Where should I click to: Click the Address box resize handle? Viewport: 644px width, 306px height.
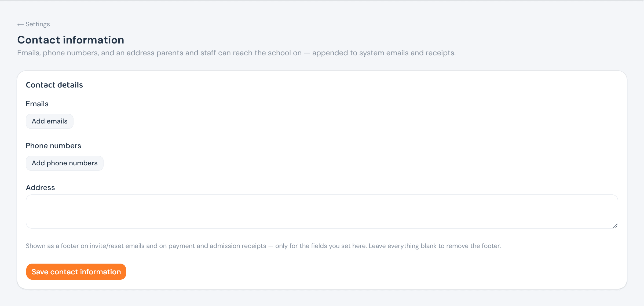615,226
